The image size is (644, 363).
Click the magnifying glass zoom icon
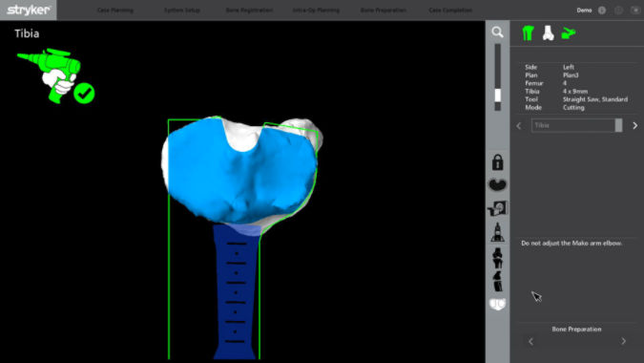[x=497, y=32]
